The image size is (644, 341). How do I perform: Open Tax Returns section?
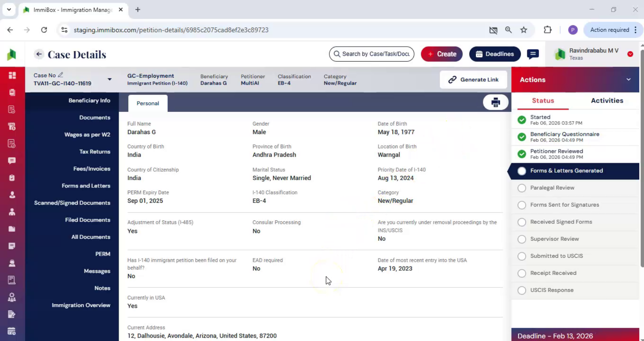tap(95, 152)
